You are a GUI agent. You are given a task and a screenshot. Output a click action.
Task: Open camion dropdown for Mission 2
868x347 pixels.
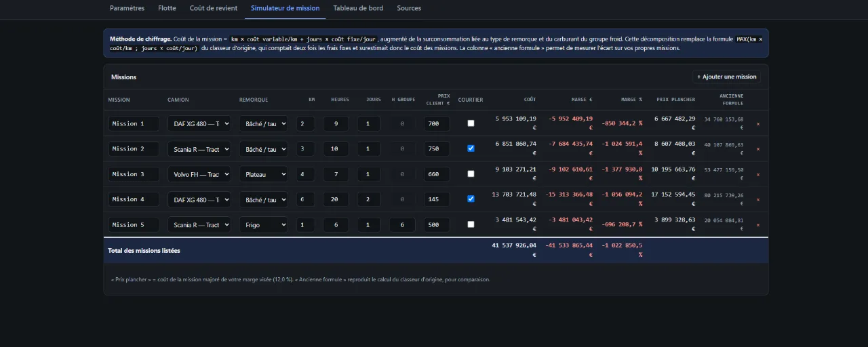199,148
